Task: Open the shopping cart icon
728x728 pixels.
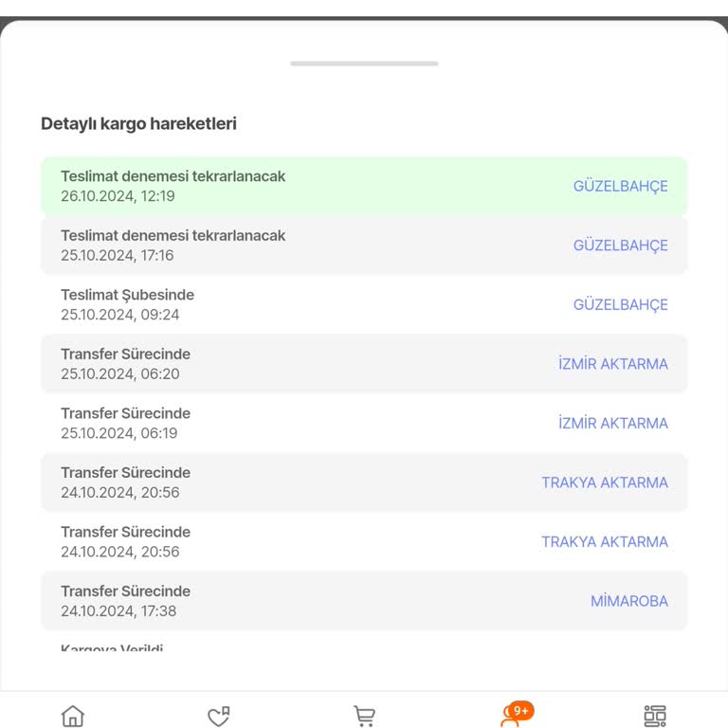Action: coord(364,716)
